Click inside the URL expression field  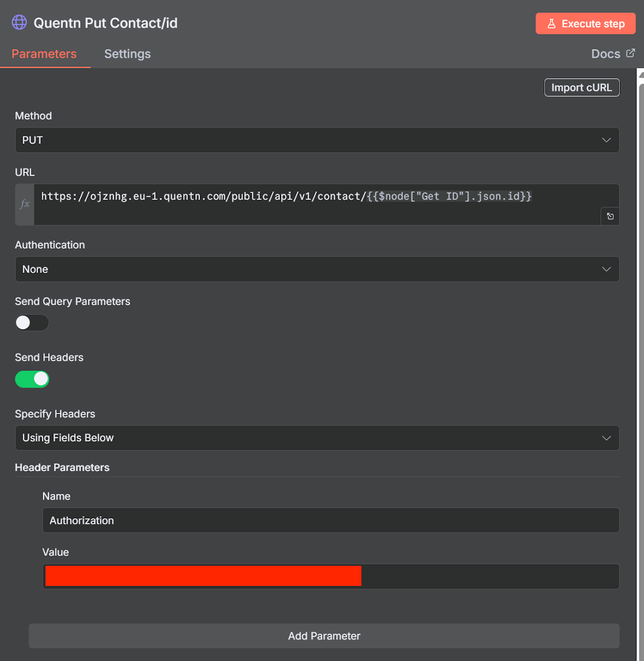click(318, 204)
